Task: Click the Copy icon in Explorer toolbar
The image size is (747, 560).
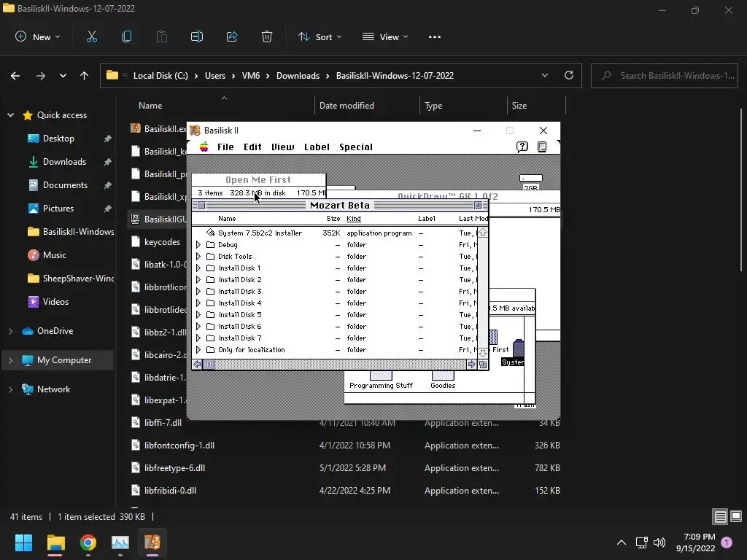Action: pyautogui.click(x=127, y=36)
